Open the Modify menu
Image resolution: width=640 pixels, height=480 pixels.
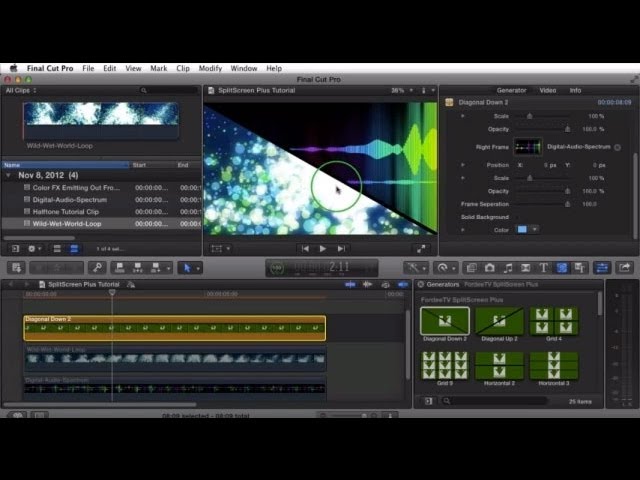210,68
